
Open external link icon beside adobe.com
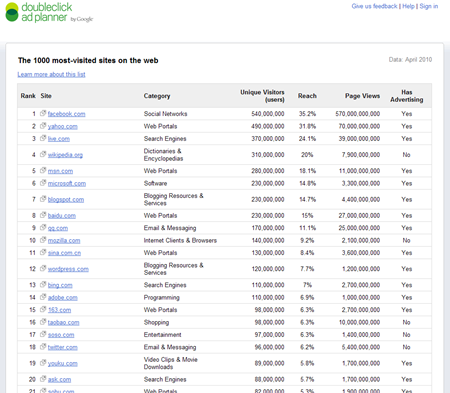[43, 297]
